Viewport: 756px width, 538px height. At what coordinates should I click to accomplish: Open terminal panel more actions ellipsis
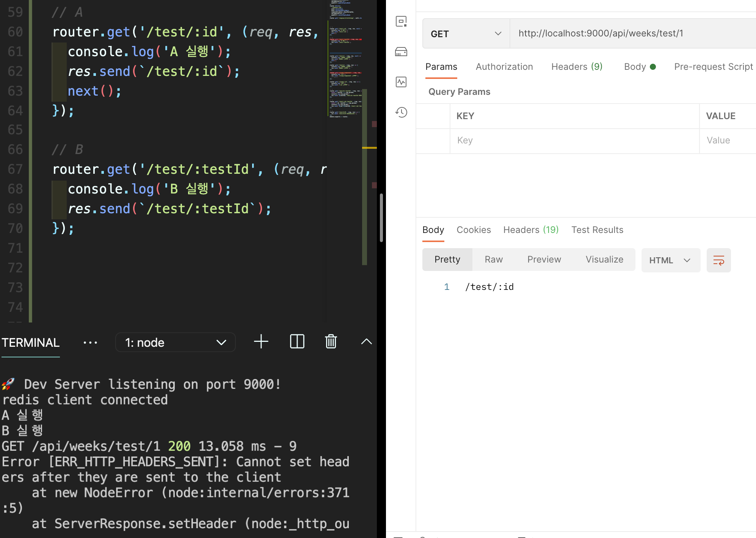point(90,343)
